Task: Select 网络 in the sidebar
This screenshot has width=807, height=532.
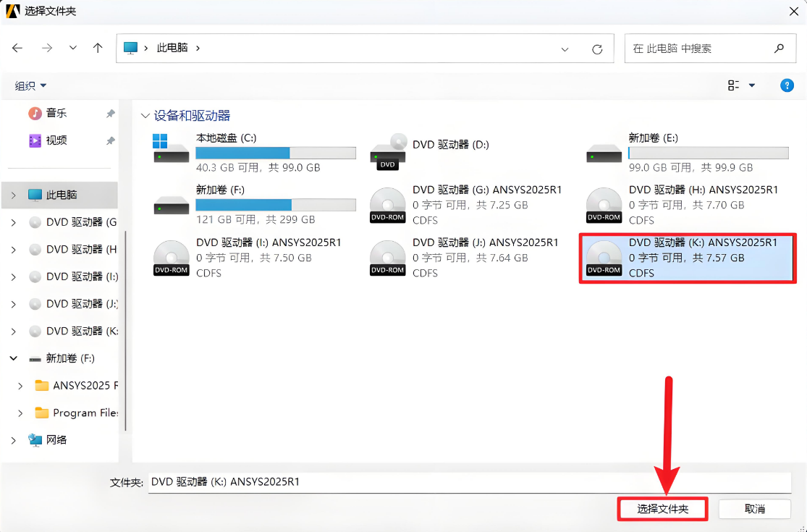Action: (x=48, y=440)
